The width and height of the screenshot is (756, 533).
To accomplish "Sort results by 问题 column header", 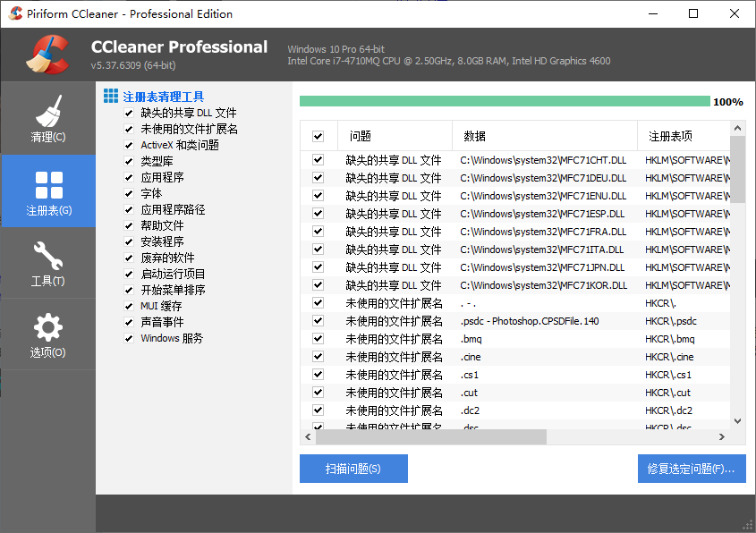I will 395,137.
